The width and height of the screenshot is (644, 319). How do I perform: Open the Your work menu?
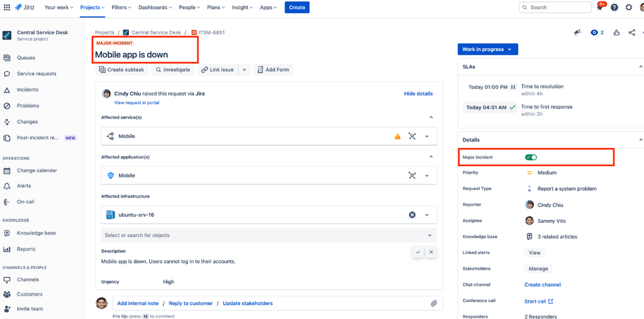(x=58, y=8)
